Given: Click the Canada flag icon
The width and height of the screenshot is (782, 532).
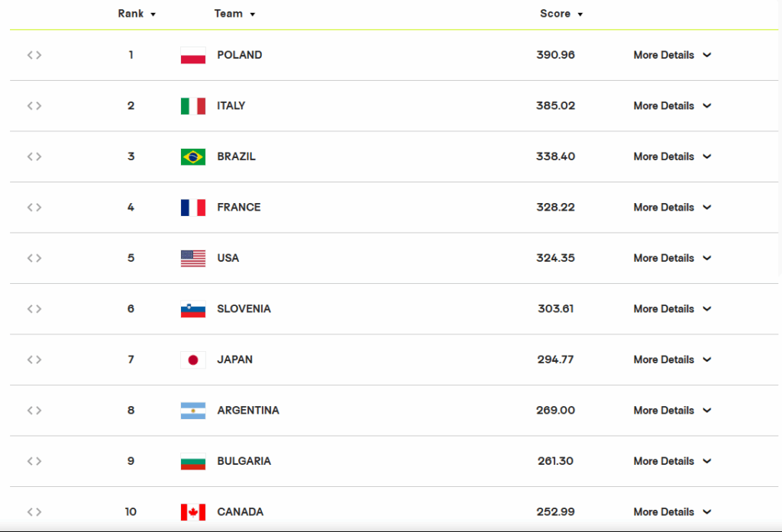Looking at the screenshot, I should click(x=193, y=512).
